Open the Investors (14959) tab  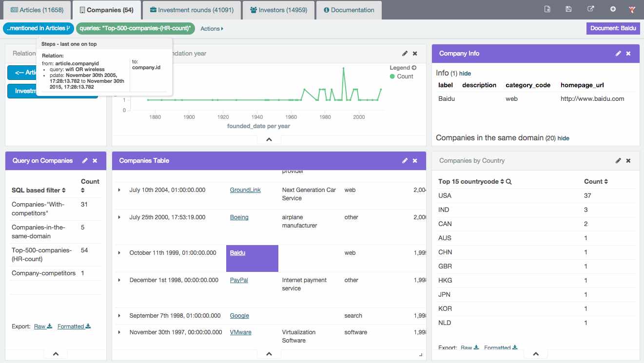pyautogui.click(x=278, y=10)
